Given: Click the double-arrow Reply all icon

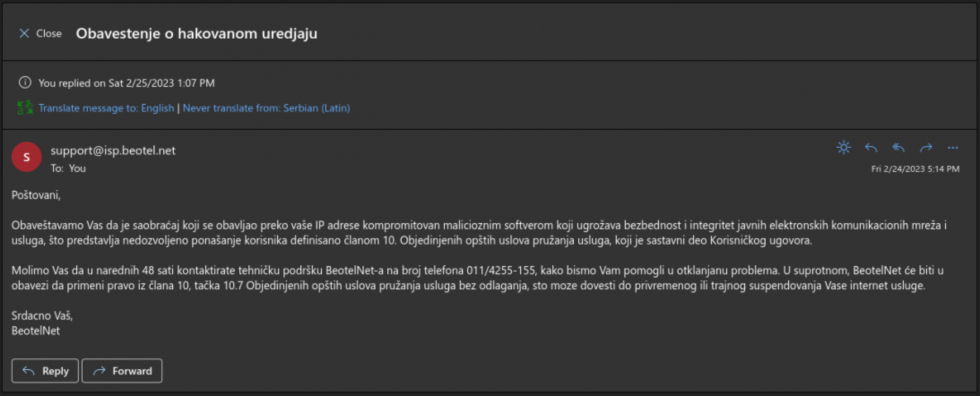Looking at the screenshot, I should click(x=898, y=147).
